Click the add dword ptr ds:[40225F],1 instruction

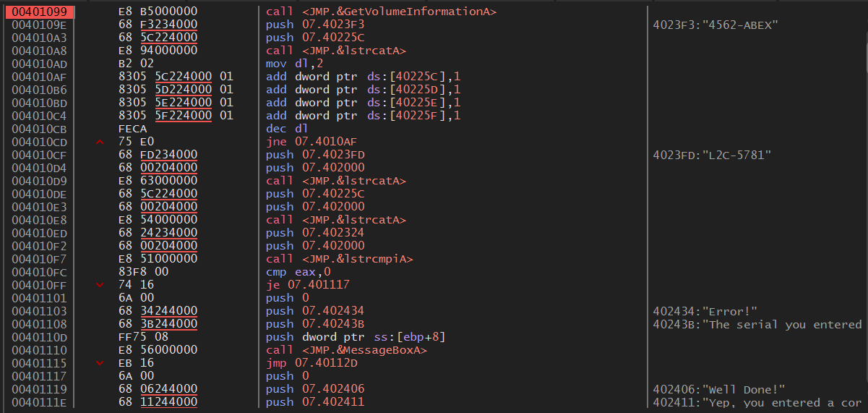click(x=363, y=116)
